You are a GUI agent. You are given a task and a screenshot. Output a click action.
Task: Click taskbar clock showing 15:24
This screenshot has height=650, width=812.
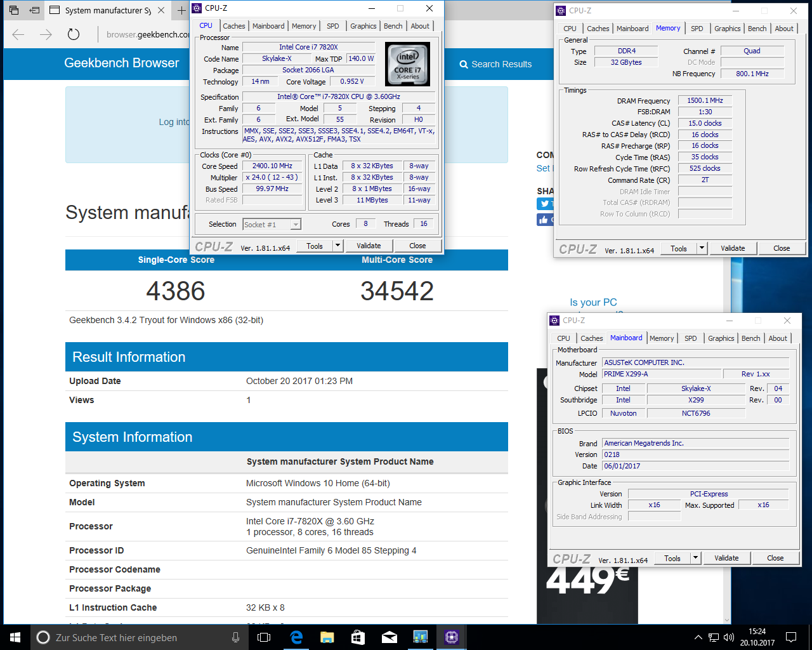point(757,637)
